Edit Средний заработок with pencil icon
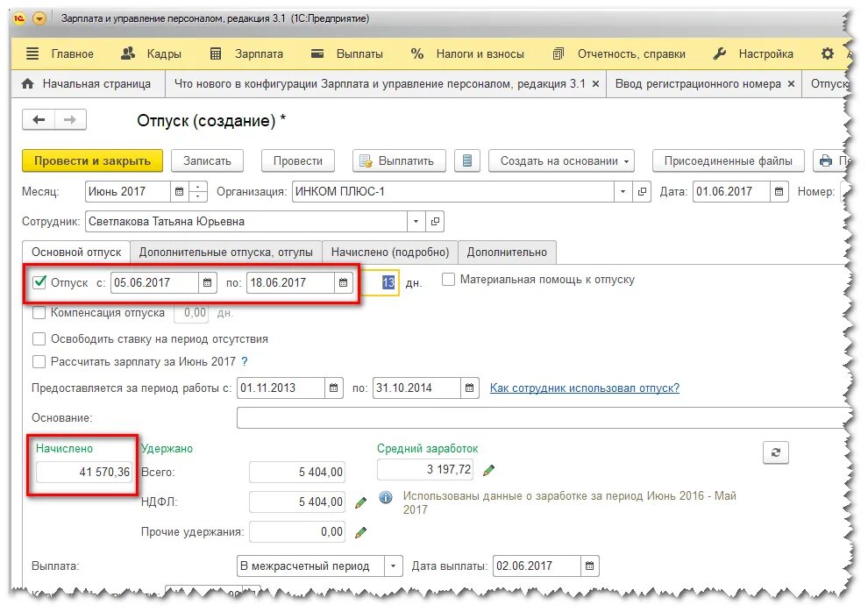Viewport: 868px width, 612px height. [x=489, y=470]
